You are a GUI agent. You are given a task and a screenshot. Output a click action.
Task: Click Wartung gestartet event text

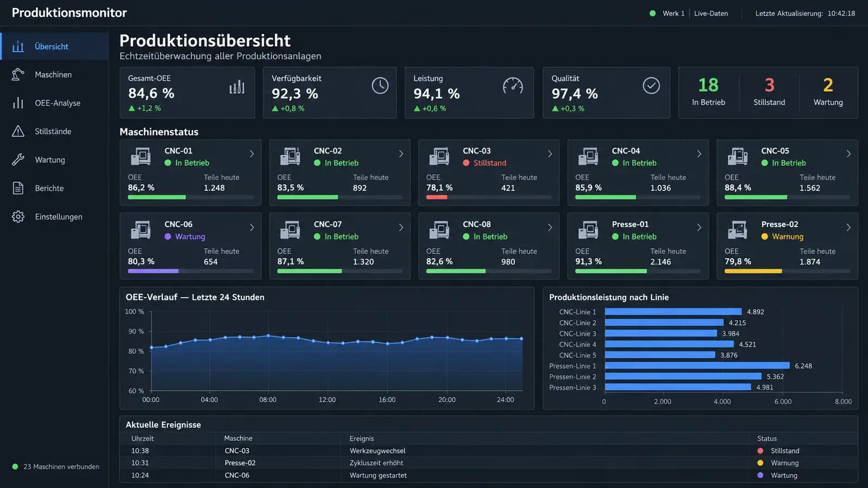click(x=378, y=476)
